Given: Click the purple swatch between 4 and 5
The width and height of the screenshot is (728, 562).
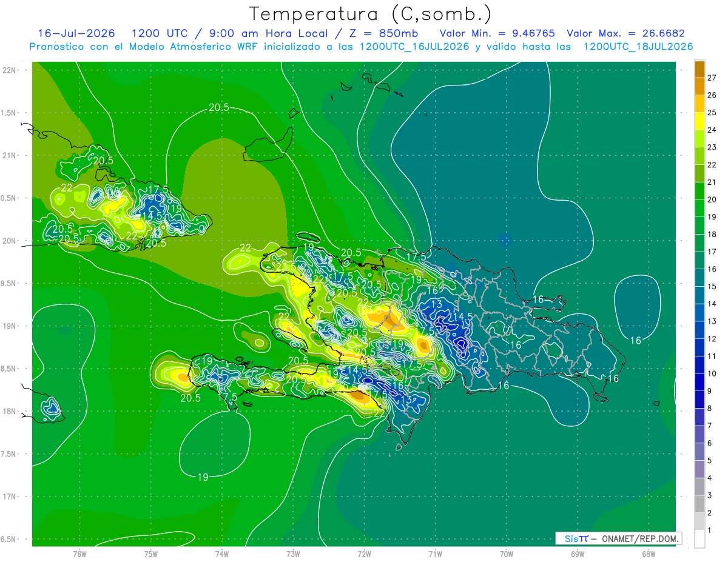Looking at the screenshot, I should click(x=699, y=469).
